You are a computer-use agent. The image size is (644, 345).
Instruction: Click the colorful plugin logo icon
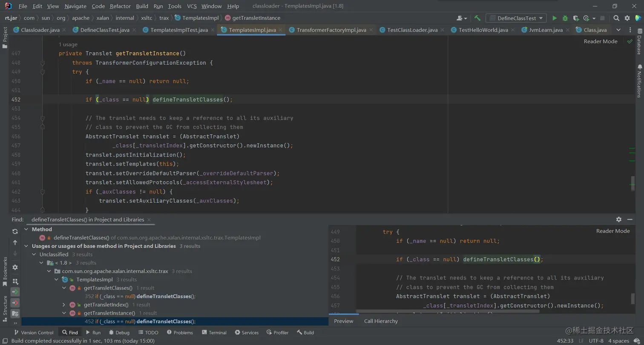pyautogui.click(x=638, y=18)
